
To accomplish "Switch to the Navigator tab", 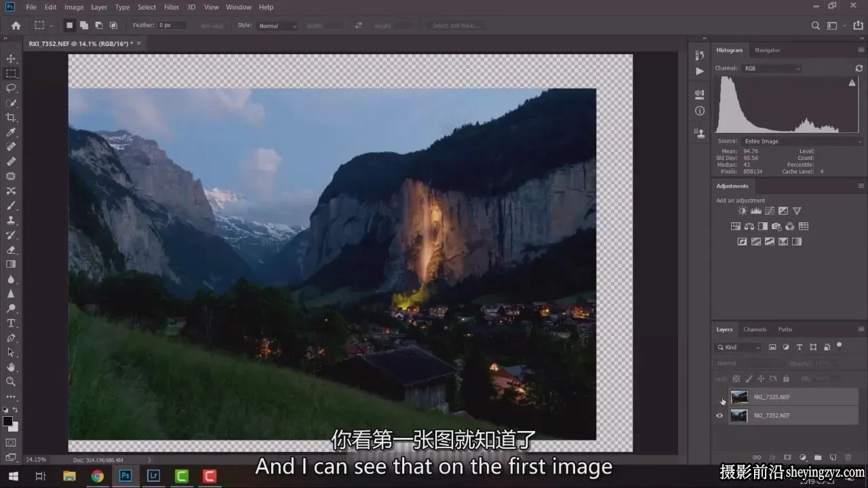I will coord(767,50).
